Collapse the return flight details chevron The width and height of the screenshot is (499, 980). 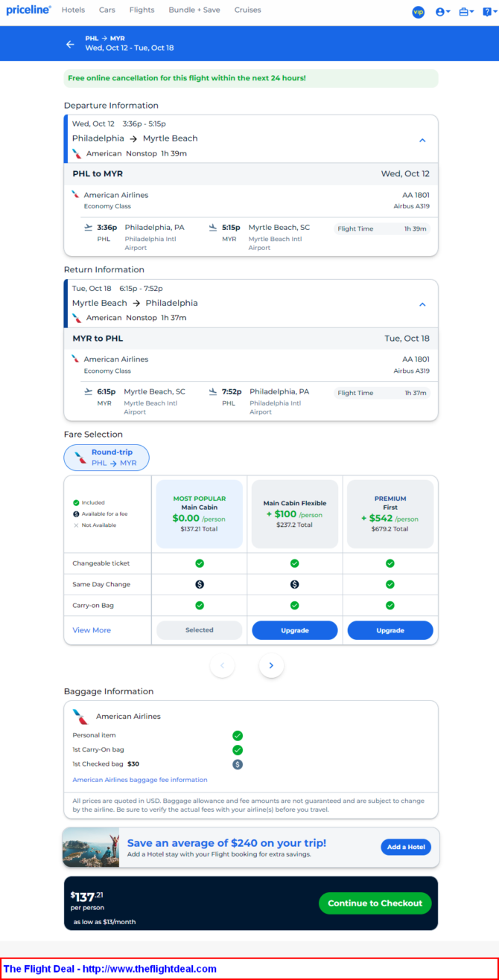pyautogui.click(x=422, y=304)
